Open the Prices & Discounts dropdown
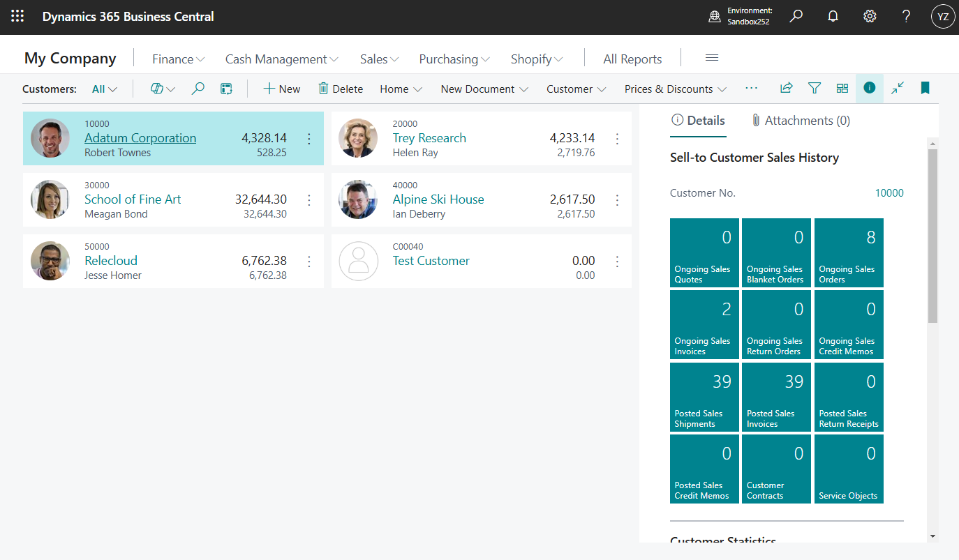This screenshot has height=560, width=959. pos(674,89)
